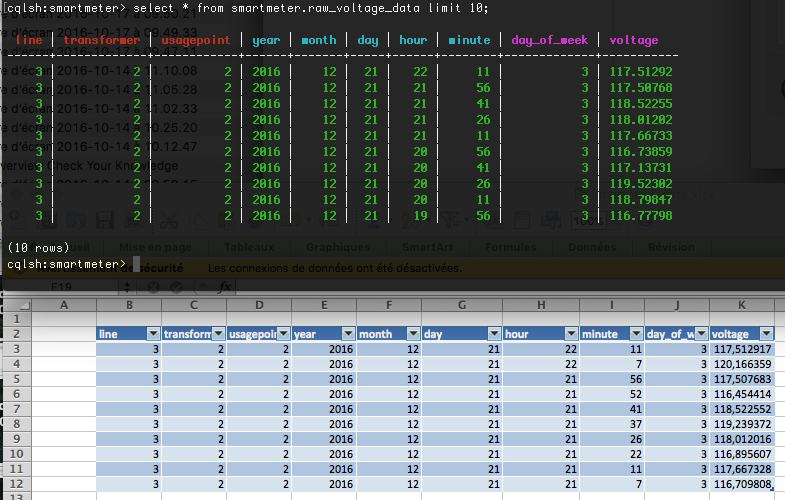Open the filter dropdown for the usagepoint column
785x500 pixels.
click(x=283, y=334)
